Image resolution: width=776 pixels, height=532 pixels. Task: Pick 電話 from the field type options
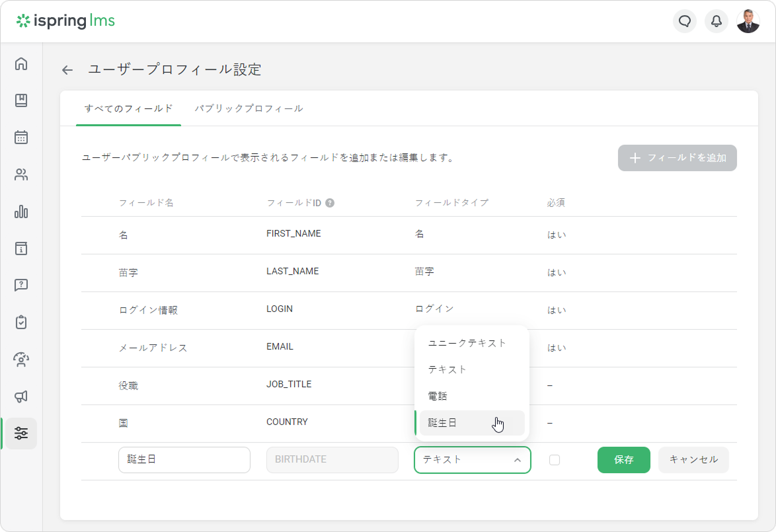(438, 397)
